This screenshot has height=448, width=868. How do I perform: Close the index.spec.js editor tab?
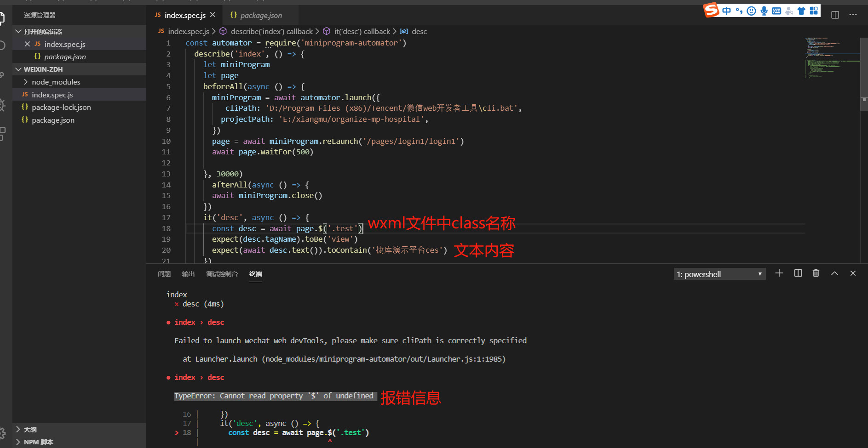[213, 15]
